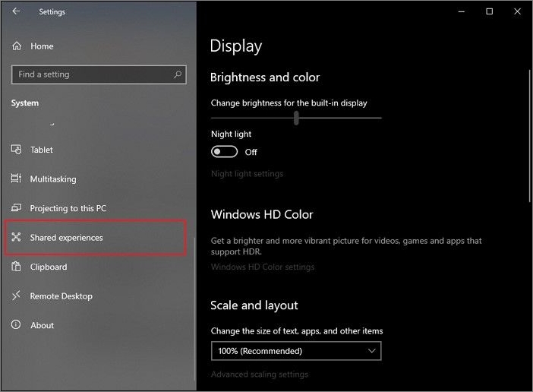Click the Multitasking icon
533x392 pixels.
click(17, 179)
